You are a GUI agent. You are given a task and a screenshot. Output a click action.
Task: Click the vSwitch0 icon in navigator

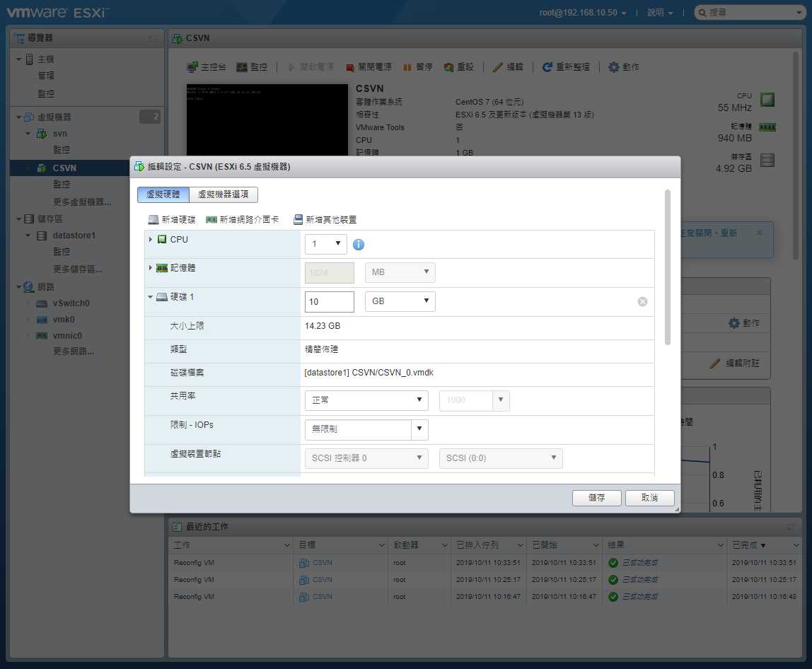42,303
